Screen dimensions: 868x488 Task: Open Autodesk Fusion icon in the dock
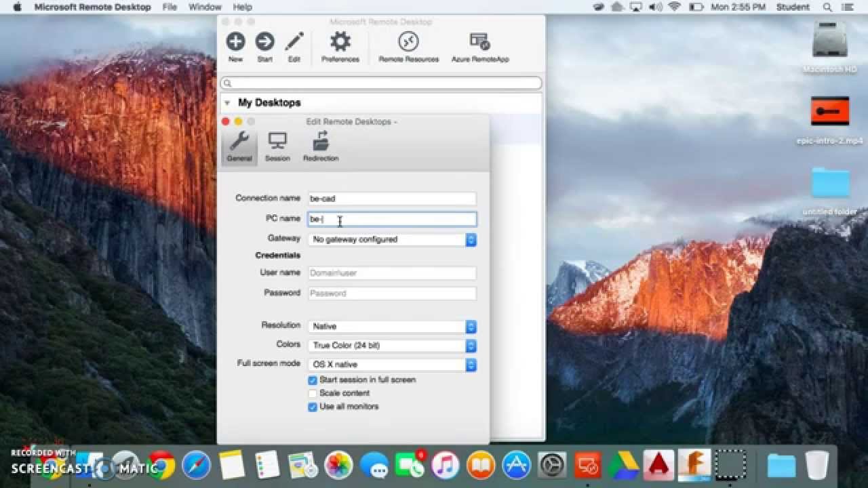[694, 465]
